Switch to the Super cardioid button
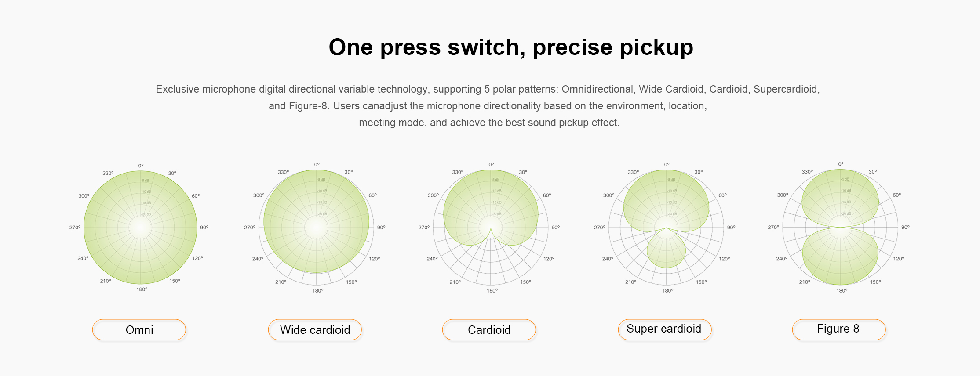980x376 pixels. click(x=664, y=329)
